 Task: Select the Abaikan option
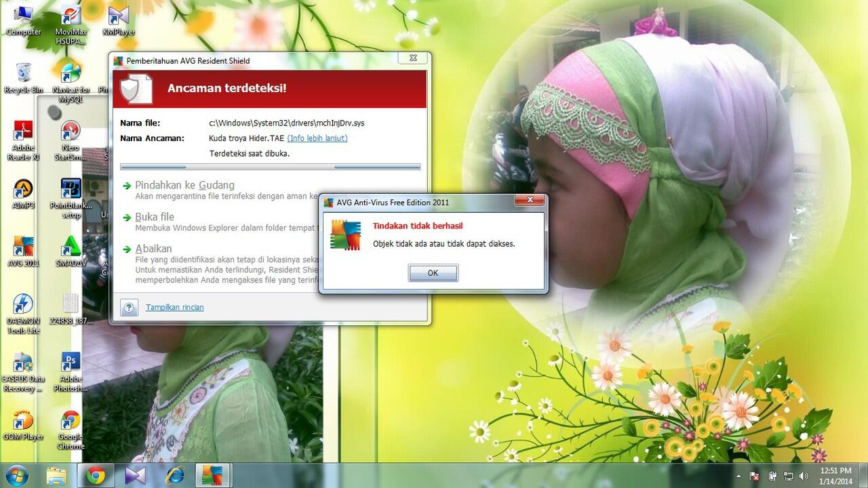click(x=153, y=249)
